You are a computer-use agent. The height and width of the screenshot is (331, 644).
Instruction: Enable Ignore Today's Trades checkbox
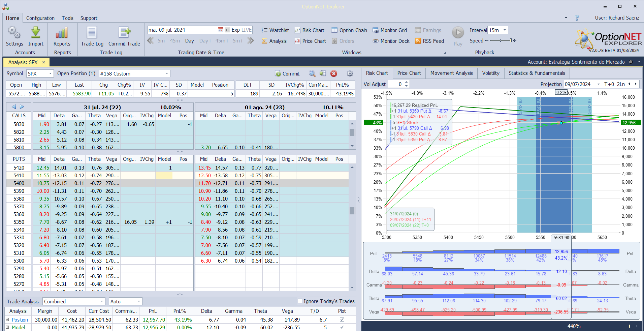click(300, 301)
